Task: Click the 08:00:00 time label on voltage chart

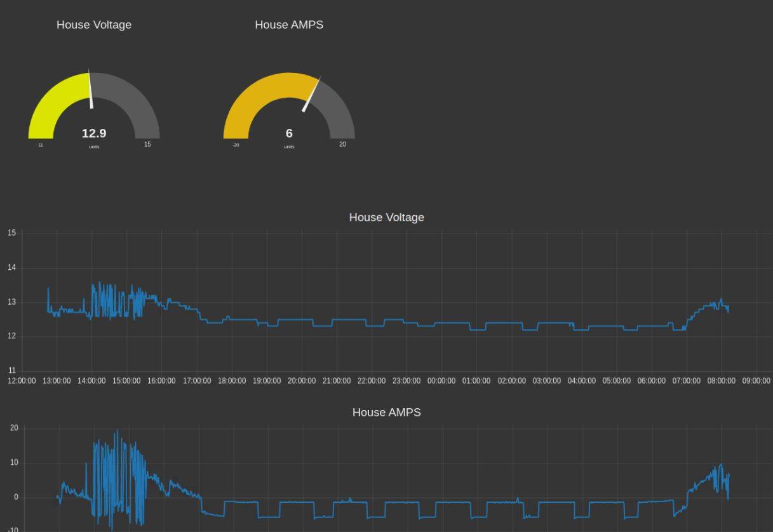Action: tap(721, 381)
